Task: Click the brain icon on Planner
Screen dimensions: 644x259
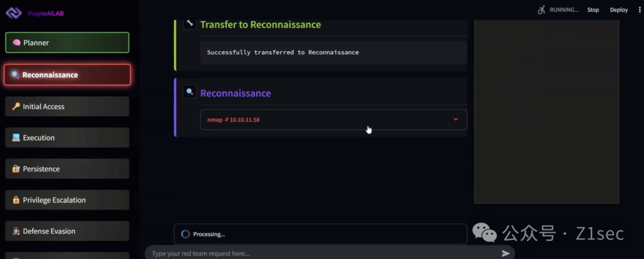Action: [17, 43]
